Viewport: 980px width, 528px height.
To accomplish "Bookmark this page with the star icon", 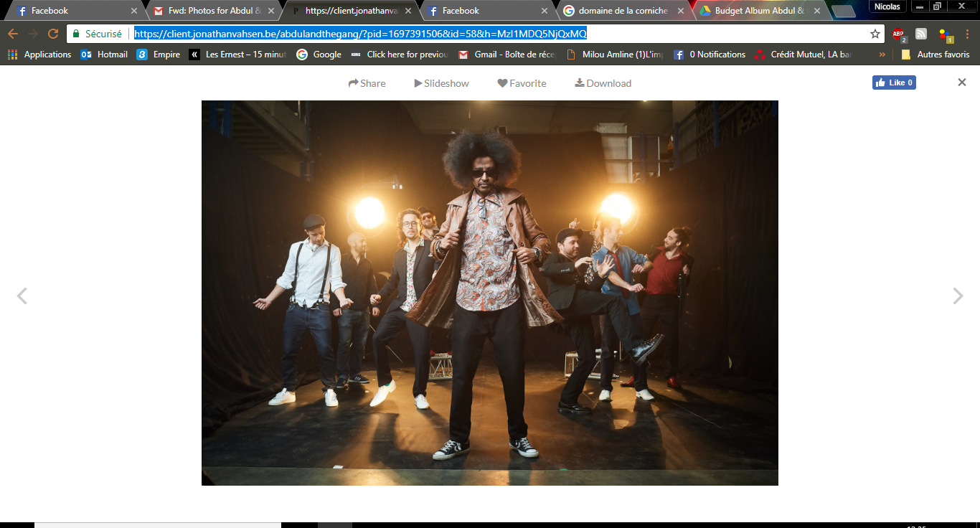I will tap(875, 34).
